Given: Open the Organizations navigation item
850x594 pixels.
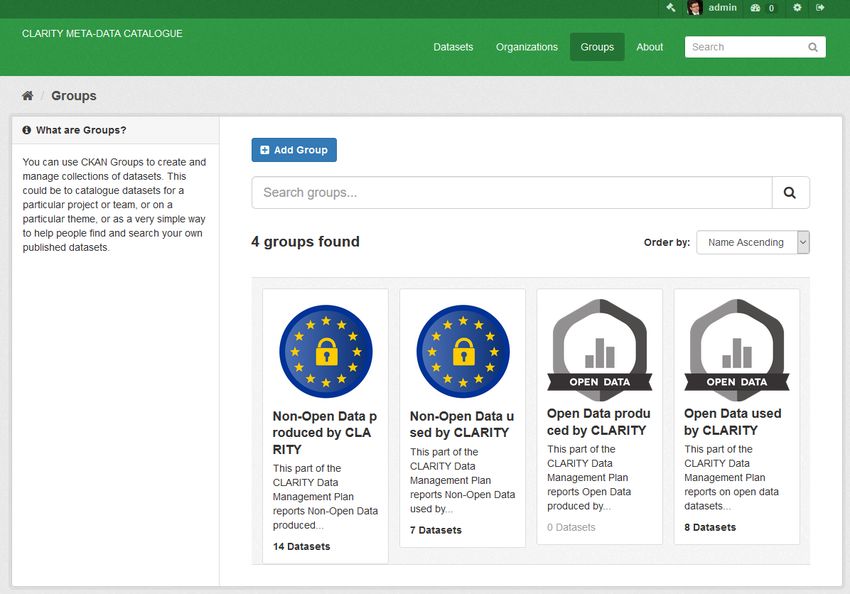Looking at the screenshot, I should pos(527,47).
